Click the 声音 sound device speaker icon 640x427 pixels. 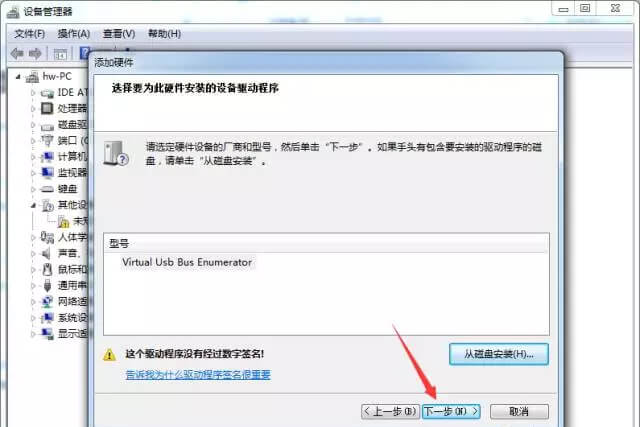[x=47, y=254]
